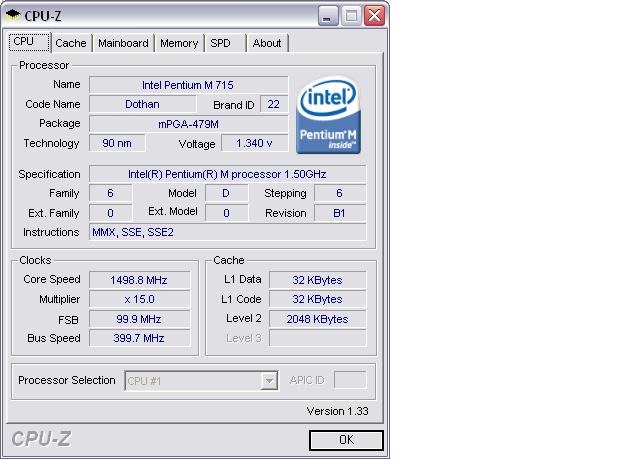Click the Version 1.33 label
The height and width of the screenshot is (459, 640).
point(338,411)
